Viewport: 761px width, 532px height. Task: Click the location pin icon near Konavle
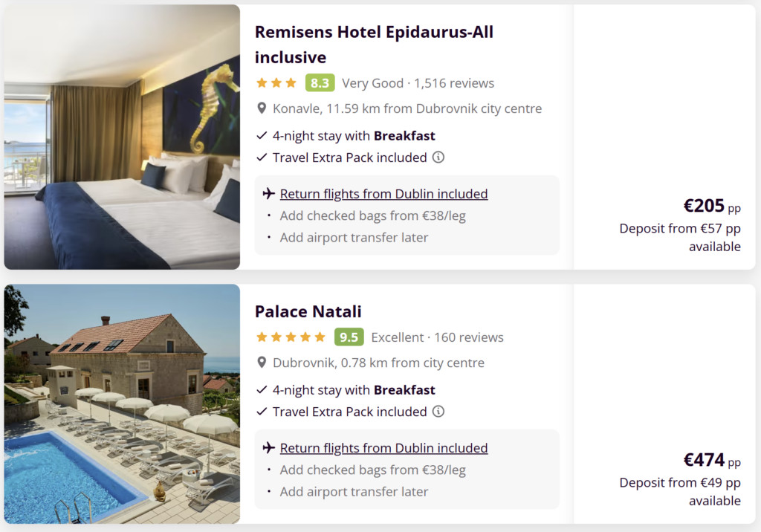[262, 108]
